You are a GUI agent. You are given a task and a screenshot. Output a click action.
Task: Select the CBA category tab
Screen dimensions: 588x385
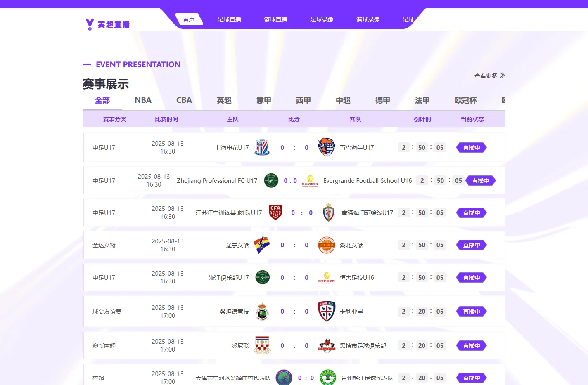coord(184,100)
